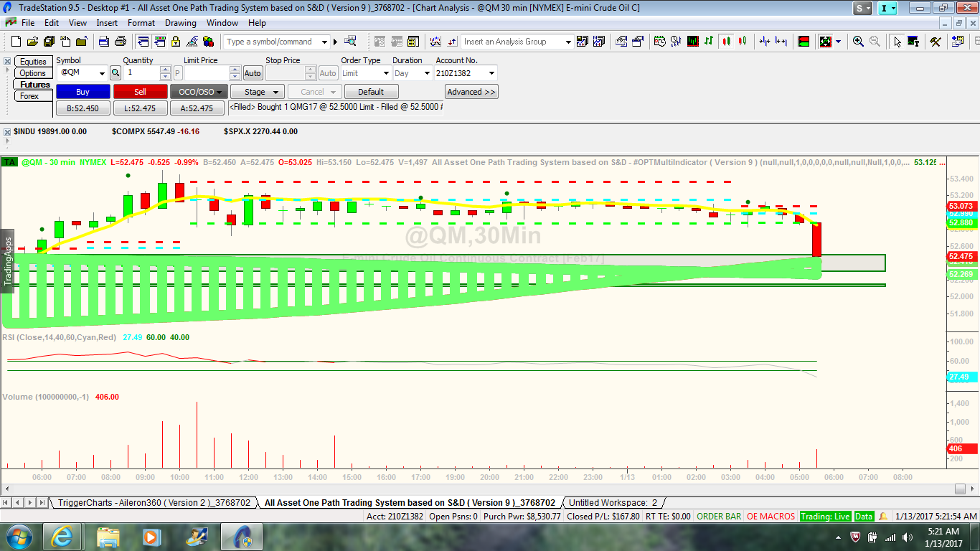Viewport: 980px width, 551px height.
Task: Select the pointer cursor tool
Action: (x=897, y=42)
